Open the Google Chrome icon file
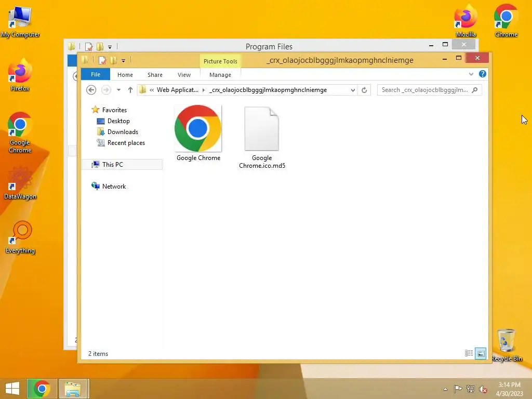 point(198,133)
